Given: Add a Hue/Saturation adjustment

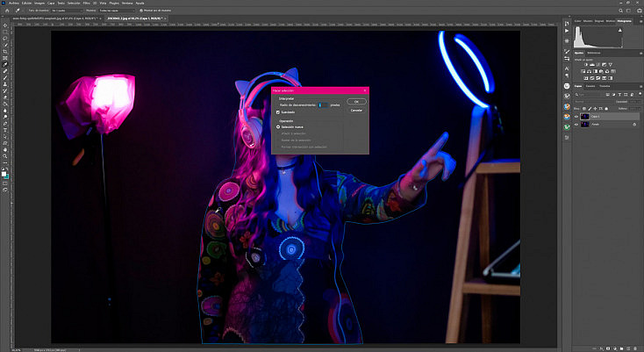Looking at the screenshot, I should coord(583,71).
